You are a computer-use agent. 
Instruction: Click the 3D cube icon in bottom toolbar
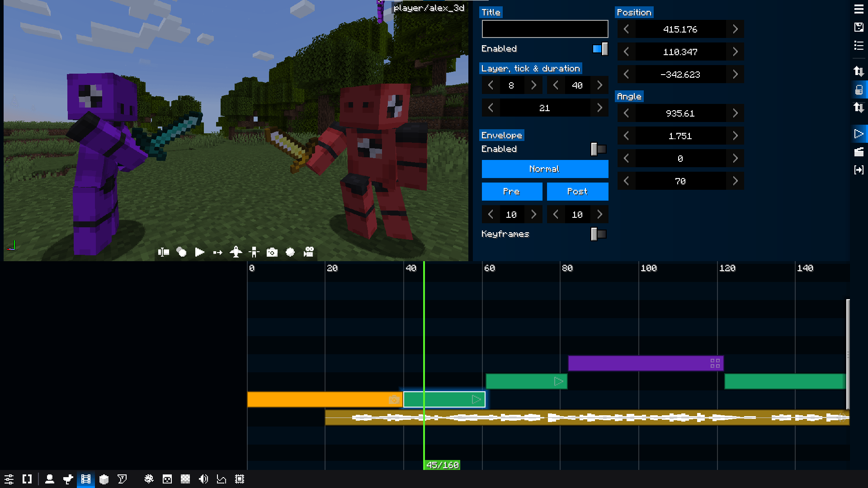click(104, 479)
